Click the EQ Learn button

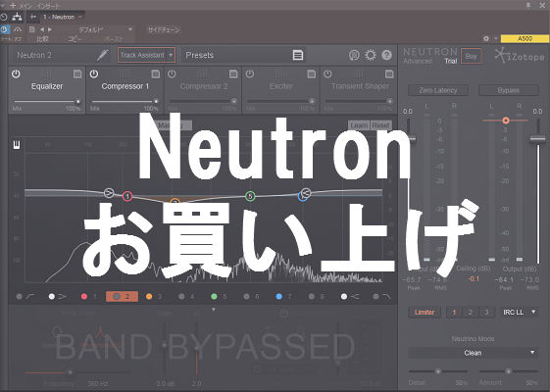click(x=359, y=125)
